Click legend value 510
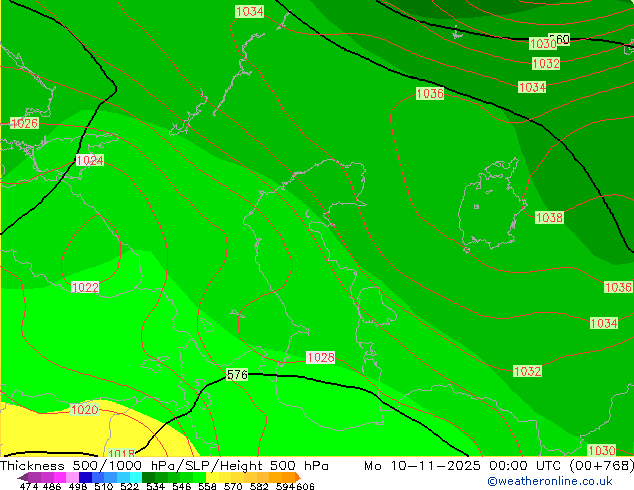This screenshot has width=634, height=490. (104, 486)
